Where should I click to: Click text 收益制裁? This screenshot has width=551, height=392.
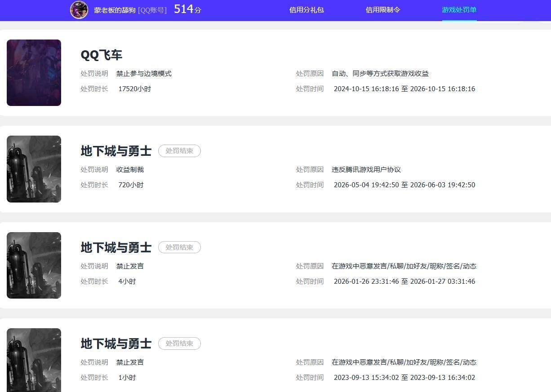[x=130, y=170]
